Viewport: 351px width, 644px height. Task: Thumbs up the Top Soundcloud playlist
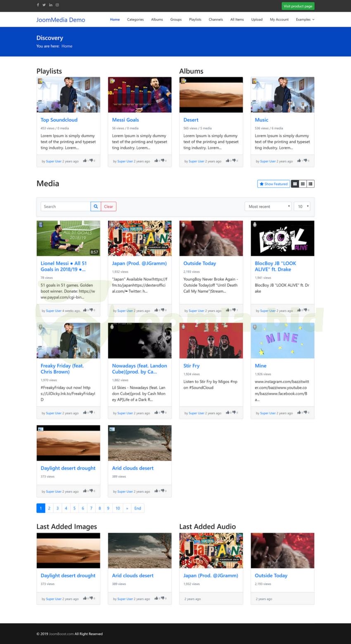85,161
